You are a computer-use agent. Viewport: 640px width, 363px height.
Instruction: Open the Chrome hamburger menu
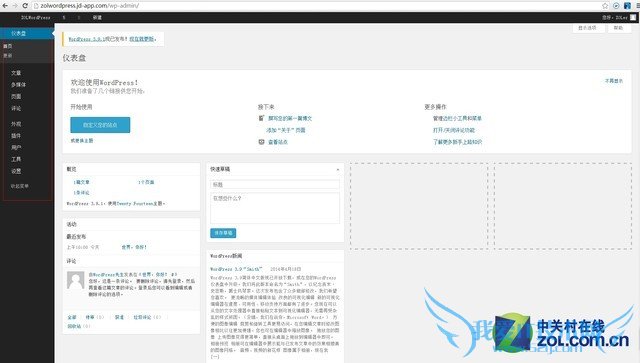click(x=637, y=6)
